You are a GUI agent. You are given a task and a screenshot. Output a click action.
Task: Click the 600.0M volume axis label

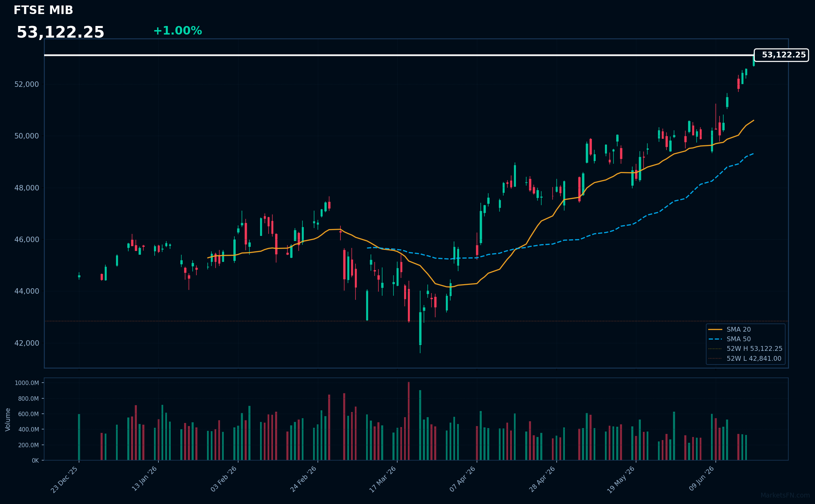[28, 414]
